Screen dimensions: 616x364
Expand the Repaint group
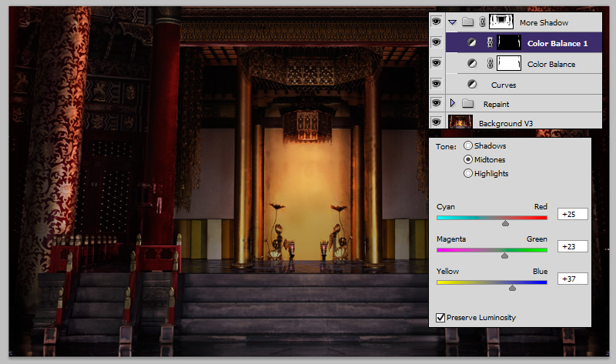[453, 103]
